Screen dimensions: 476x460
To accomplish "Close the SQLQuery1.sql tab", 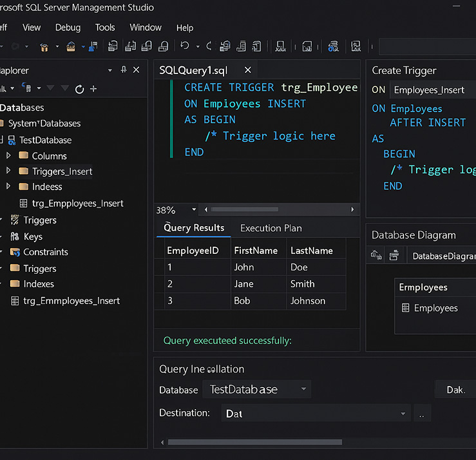I will pyautogui.click(x=248, y=70).
